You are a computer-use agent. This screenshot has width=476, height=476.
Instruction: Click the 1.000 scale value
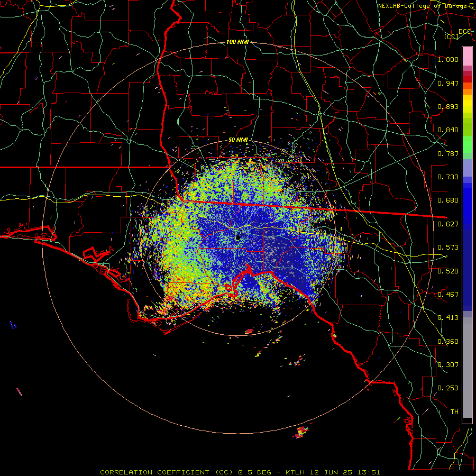click(x=448, y=59)
